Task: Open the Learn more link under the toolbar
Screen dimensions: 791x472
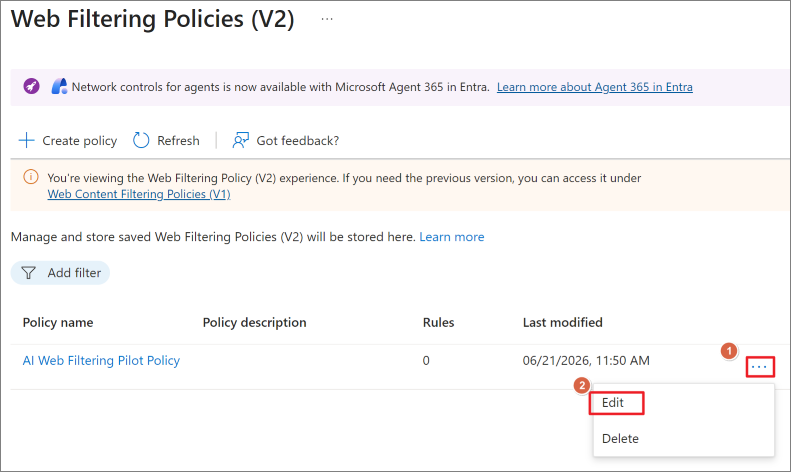Action: tap(451, 237)
